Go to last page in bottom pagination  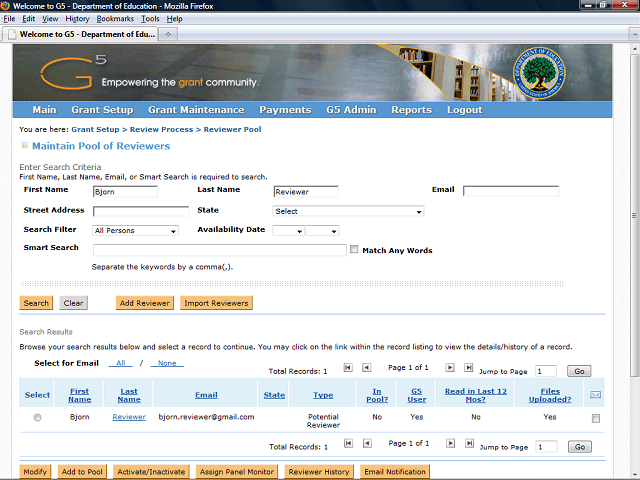click(x=469, y=443)
